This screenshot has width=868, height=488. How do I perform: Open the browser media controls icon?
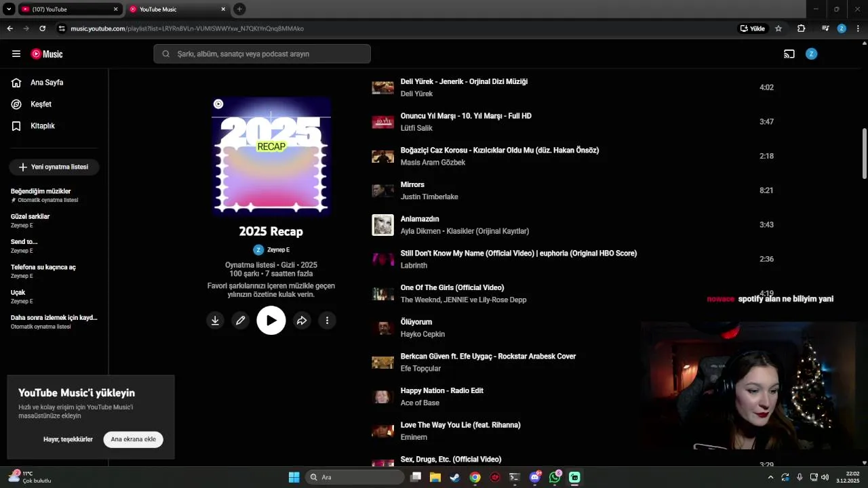pos(825,28)
